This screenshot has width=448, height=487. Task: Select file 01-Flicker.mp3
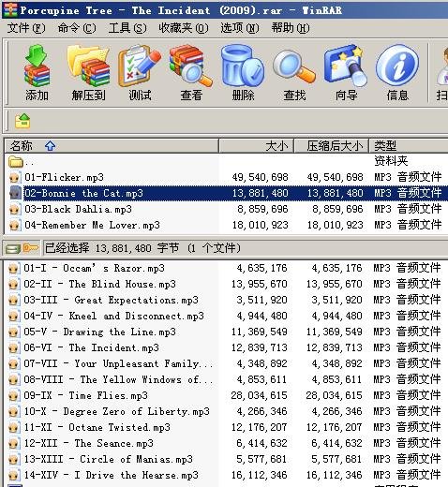[64, 178]
